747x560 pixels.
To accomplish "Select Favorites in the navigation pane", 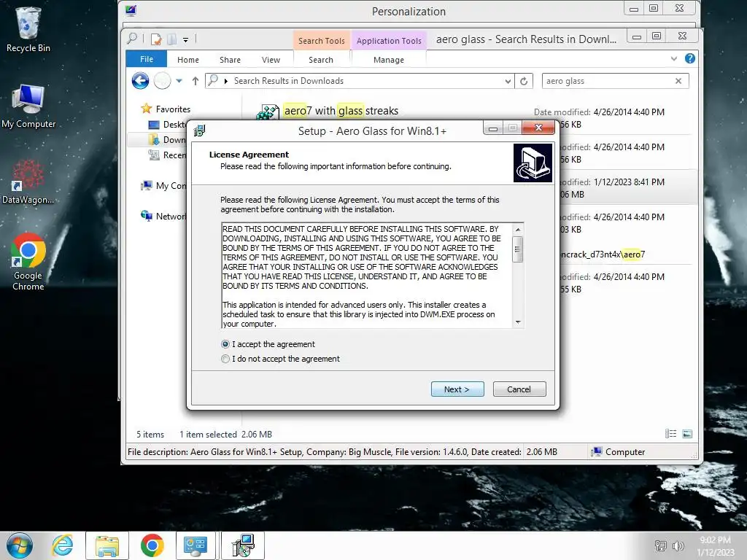I will point(166,109).
